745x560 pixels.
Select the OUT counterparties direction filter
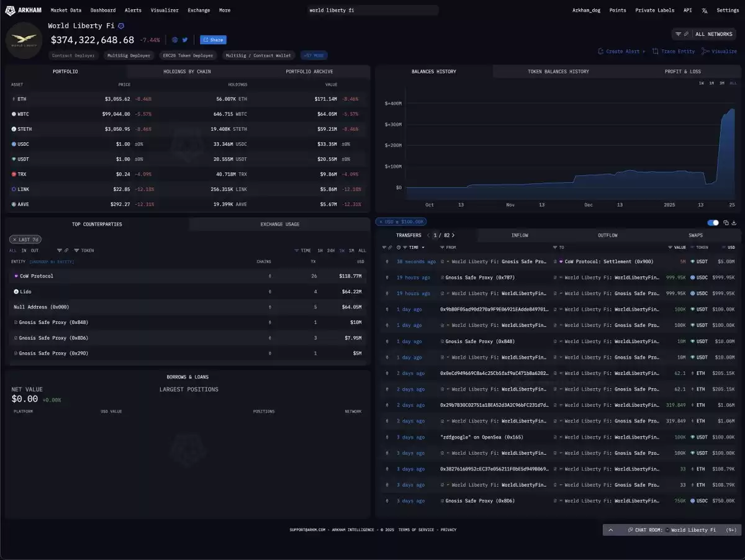[x=35, y=250]
